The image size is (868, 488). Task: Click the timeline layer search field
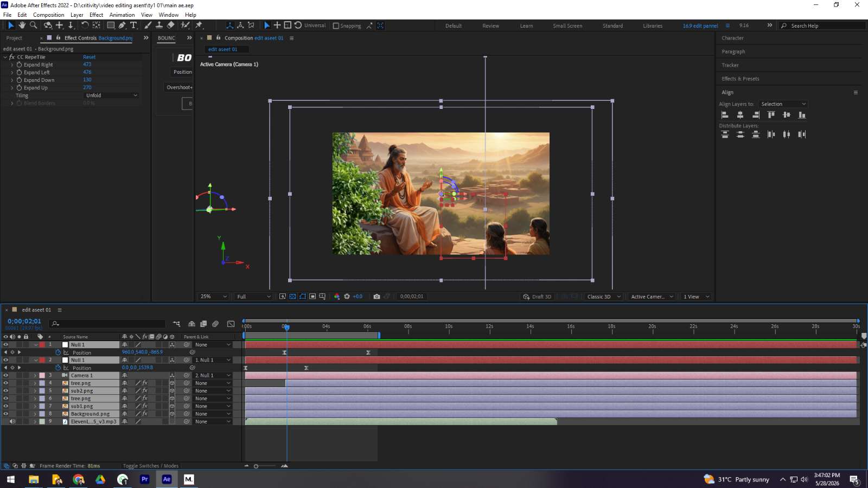(107, 324)
